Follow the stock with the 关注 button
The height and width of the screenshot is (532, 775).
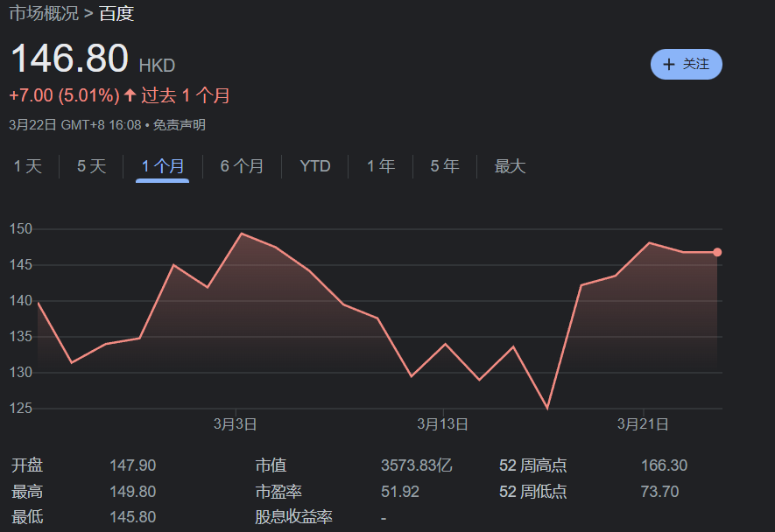[686, 64]
